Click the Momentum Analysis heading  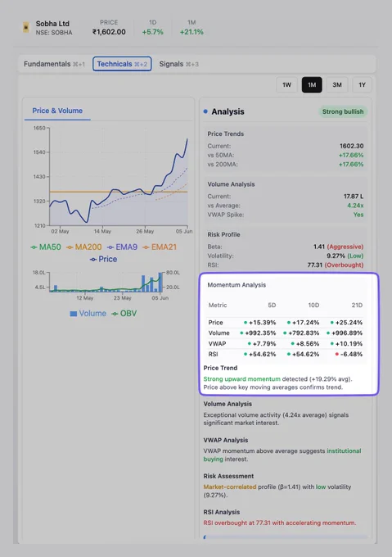[x=237, y=285]
